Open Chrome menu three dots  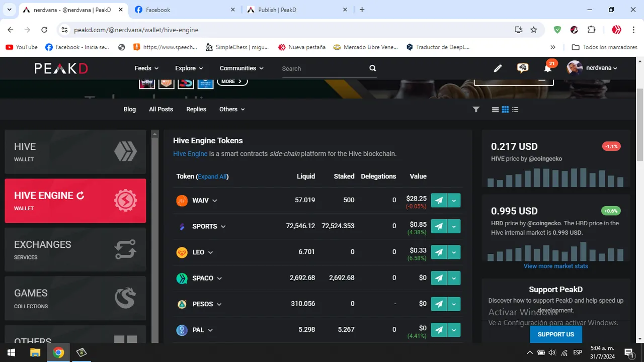point(633,30)
